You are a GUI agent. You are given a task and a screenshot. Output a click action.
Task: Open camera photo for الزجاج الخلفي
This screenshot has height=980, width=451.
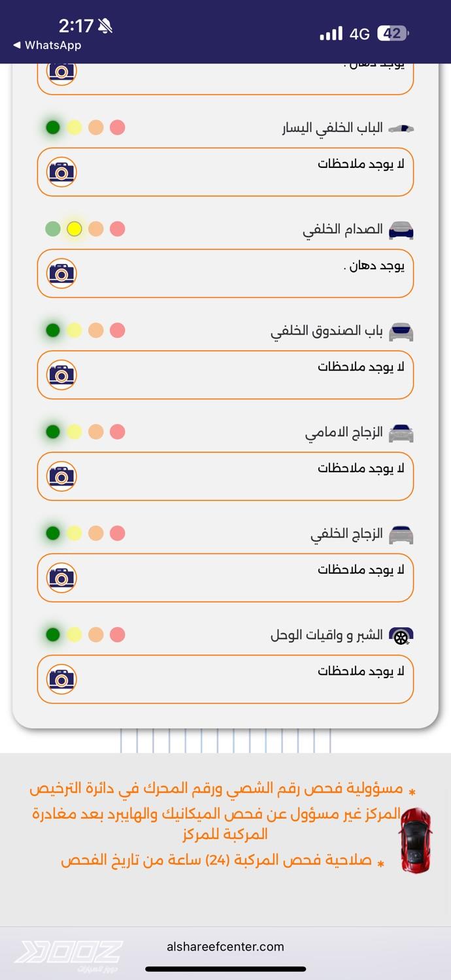pyautogui.click(x=61, y=577)
